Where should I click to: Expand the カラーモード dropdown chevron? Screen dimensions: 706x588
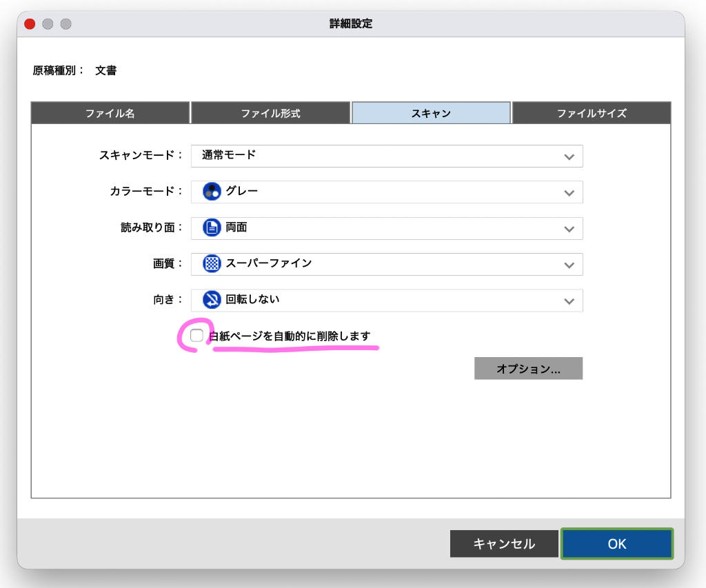[x=569, y=192]
